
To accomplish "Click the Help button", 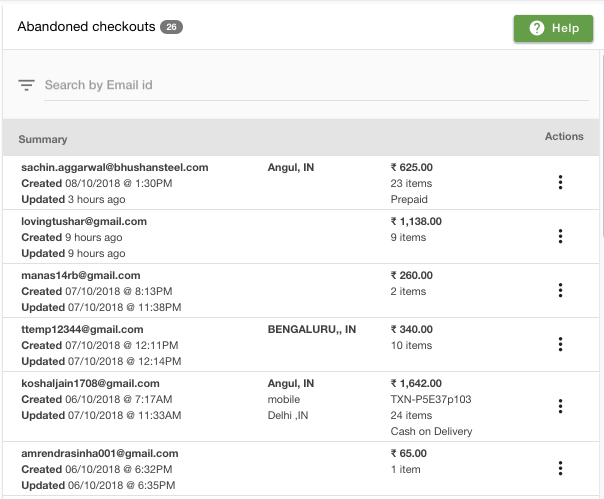I will [553, 28].
